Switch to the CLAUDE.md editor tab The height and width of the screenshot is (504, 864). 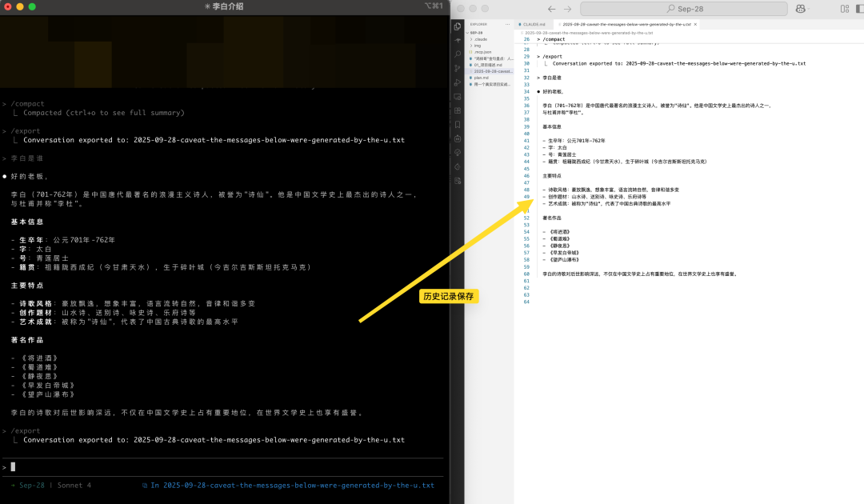(x=534, y=24)
